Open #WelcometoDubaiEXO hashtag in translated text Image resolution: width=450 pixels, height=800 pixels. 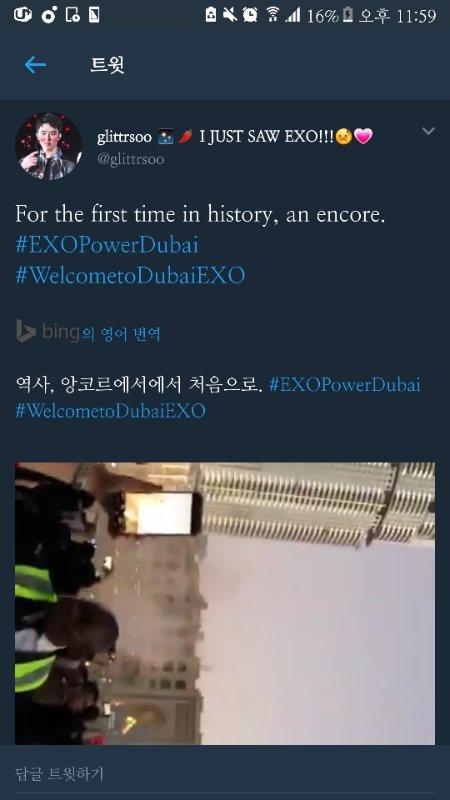(x=111, y=410)
